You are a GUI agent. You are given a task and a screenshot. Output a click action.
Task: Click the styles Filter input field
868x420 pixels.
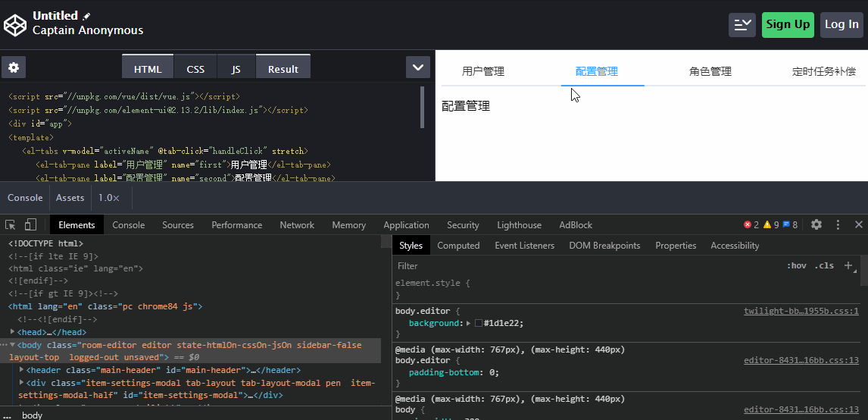[587, 265]
